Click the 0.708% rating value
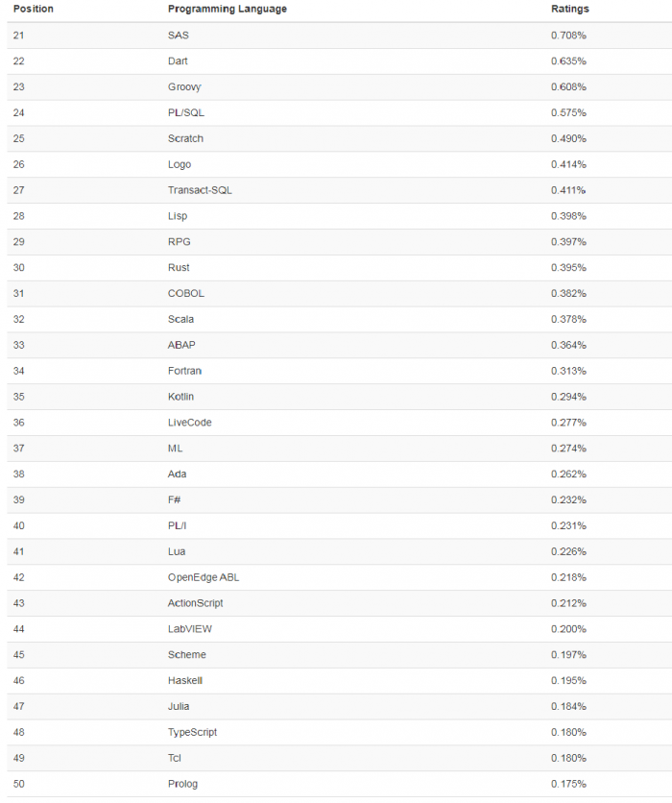 (x=568, y=36)
